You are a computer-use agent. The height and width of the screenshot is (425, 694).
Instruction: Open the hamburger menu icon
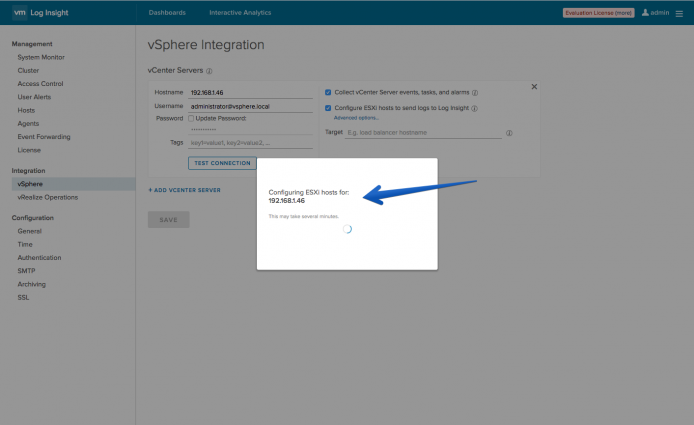pyautogui.click(x=679, y=14)
